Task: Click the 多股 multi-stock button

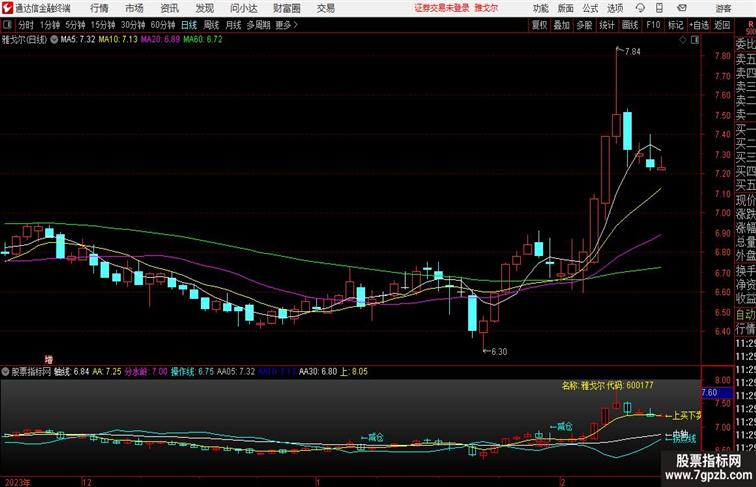Action: [584, 25]
